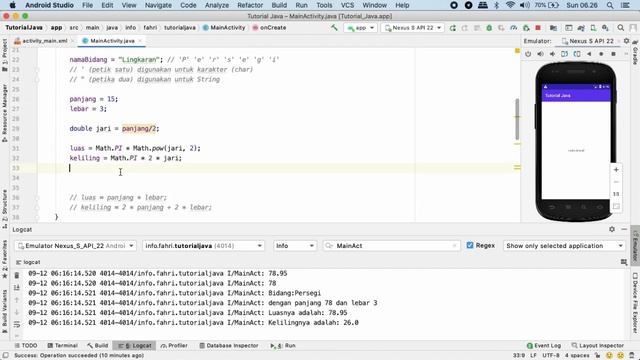Open Show only selected application dropdown
The width and height of the screenshot is (640, 360).
(564, 246)
